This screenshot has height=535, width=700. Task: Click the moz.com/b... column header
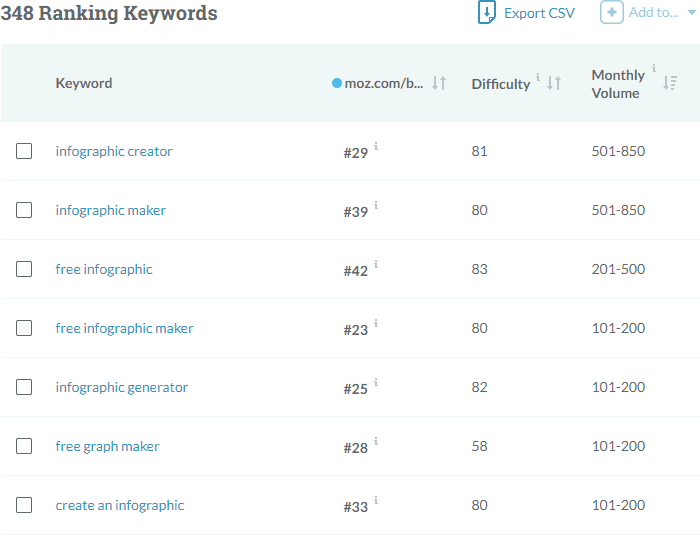pos(384,83)
